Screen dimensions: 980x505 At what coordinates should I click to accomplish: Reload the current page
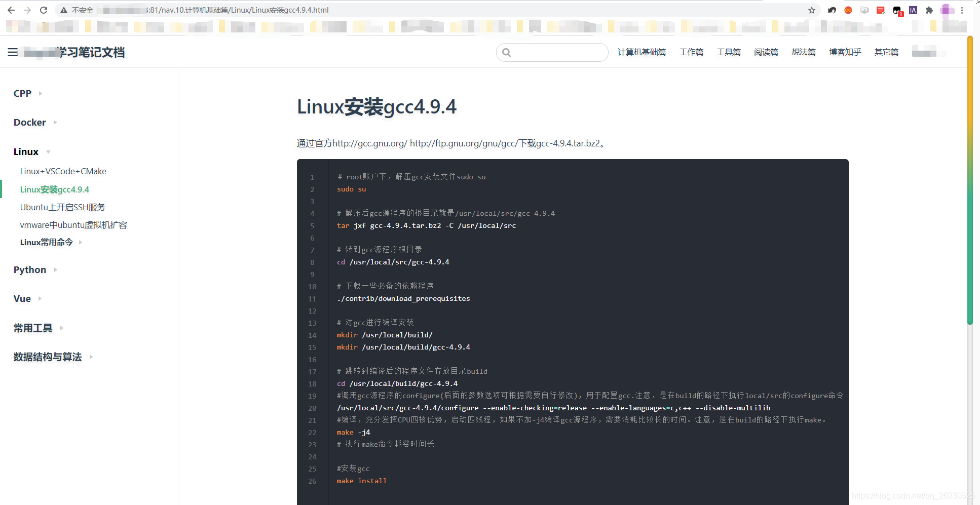click(44, 10)
